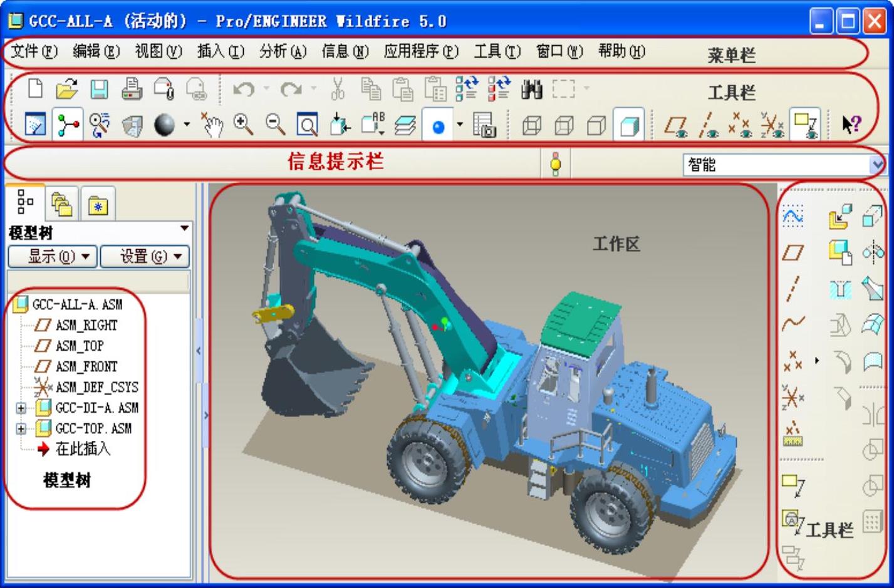The height and width of the screenshot is (588, 894).
Task: Switch to shaded display mode
Action: pos(629,126)
